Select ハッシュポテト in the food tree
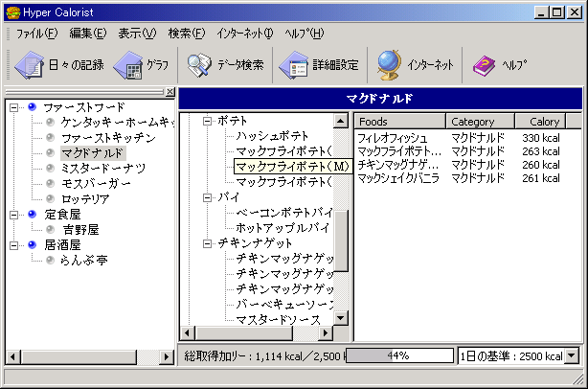 click(x=272, y=136)
